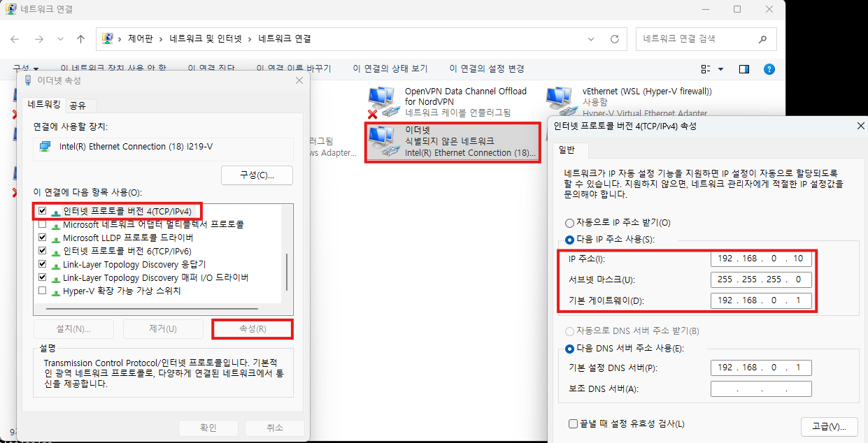868x443 pixels.
Task: Close the 이더넷 속성 dialog
Action: point(299,80)
